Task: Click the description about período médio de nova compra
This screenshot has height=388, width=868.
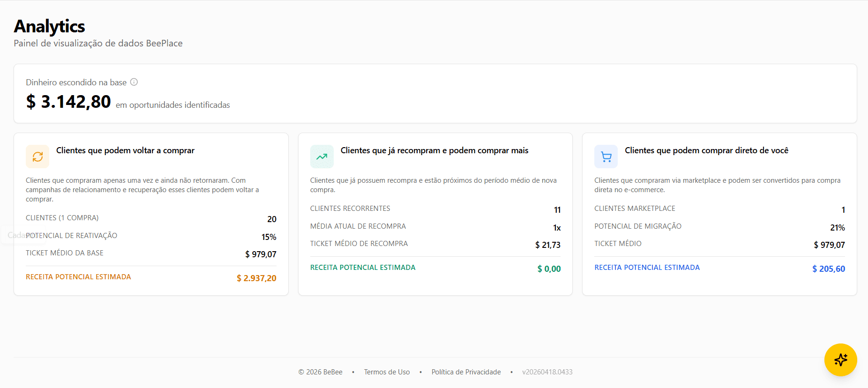Action: coord(434,185)
